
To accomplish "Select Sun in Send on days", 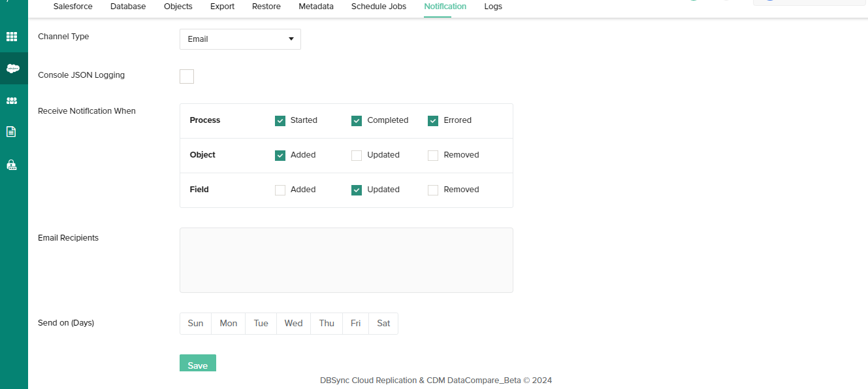I will [195, 324].
